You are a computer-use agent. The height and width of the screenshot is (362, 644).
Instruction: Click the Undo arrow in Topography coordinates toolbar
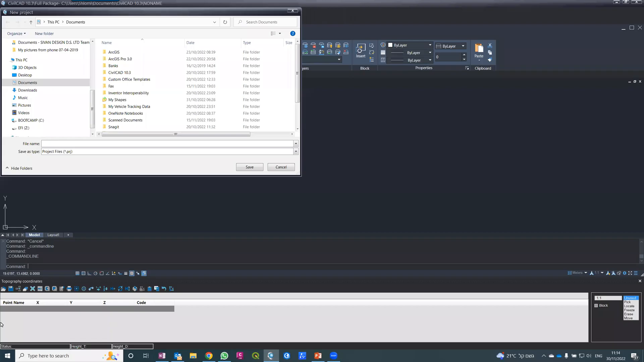pos(164,289)
